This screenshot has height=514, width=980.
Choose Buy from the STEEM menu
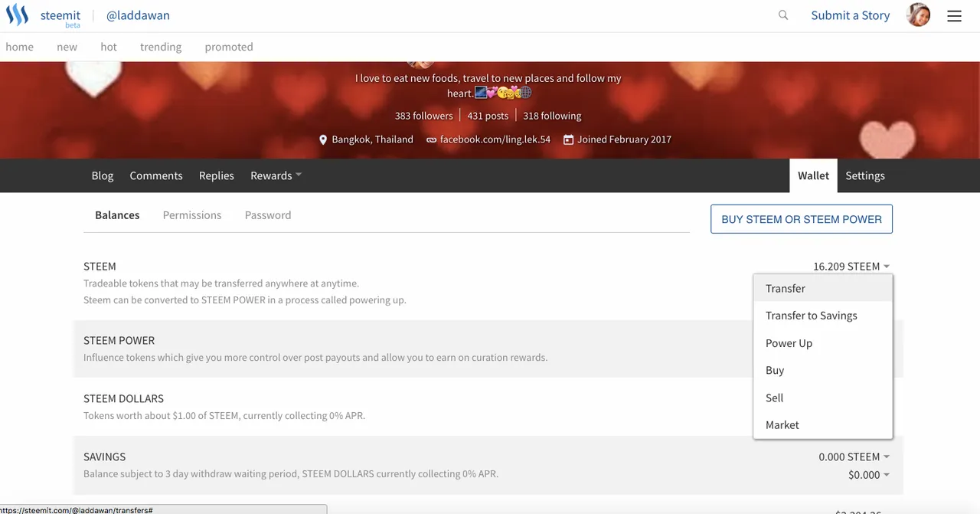click(x=823, y=370)
